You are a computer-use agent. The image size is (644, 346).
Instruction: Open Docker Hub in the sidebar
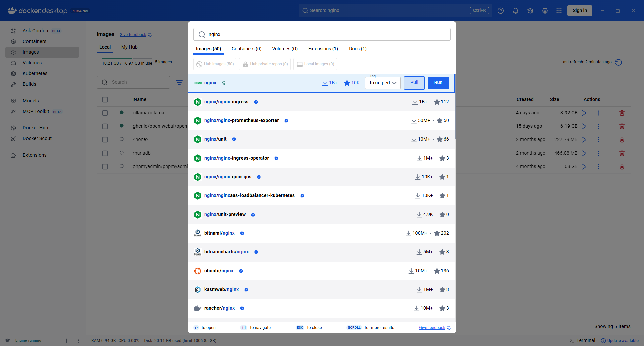[42, 128]
